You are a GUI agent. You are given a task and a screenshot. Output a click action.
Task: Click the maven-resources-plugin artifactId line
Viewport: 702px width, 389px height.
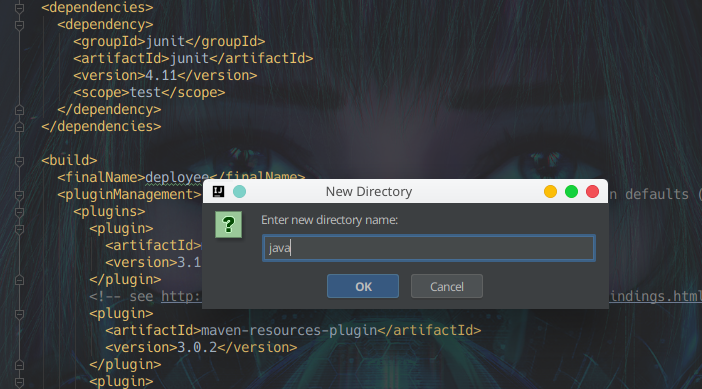[x=293, y=330]
